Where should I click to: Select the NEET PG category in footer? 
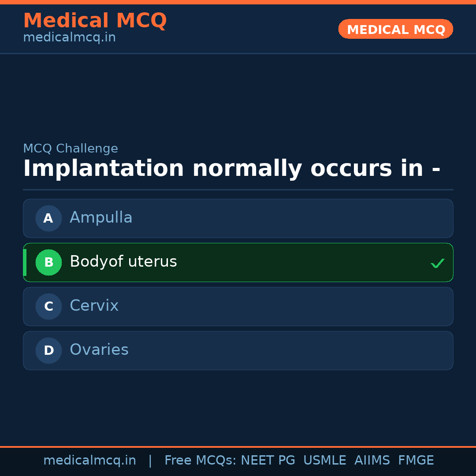(268, 460)
